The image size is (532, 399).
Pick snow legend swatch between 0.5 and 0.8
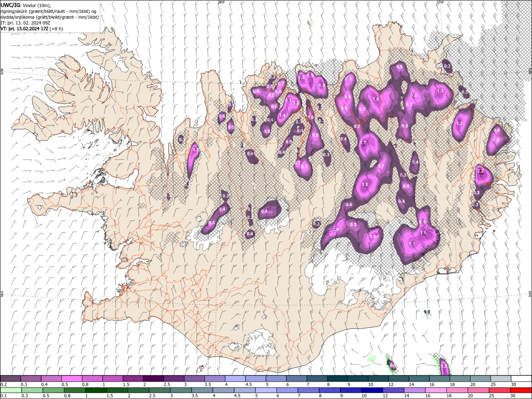(x=71, y=379)
